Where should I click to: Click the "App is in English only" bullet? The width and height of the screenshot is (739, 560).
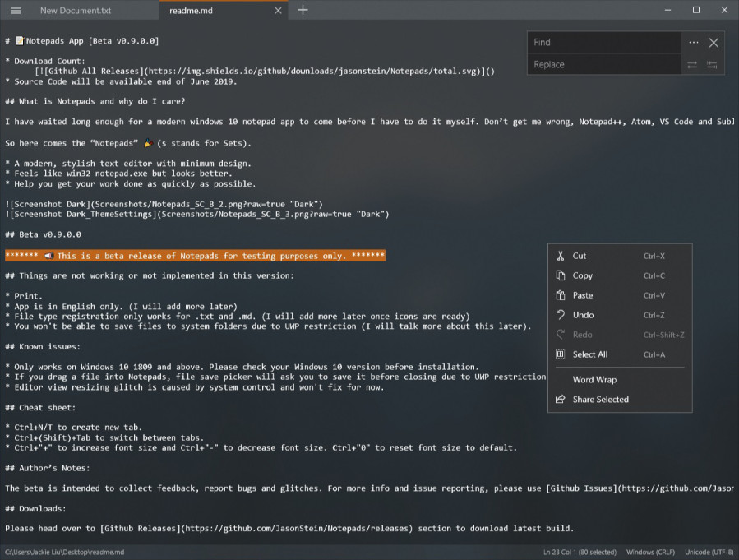[121, 307]
